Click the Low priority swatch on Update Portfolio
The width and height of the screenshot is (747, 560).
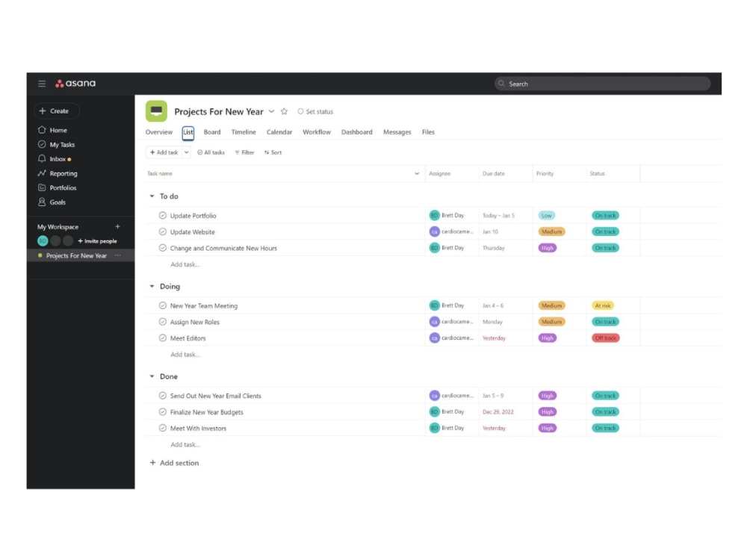(547, 215)
